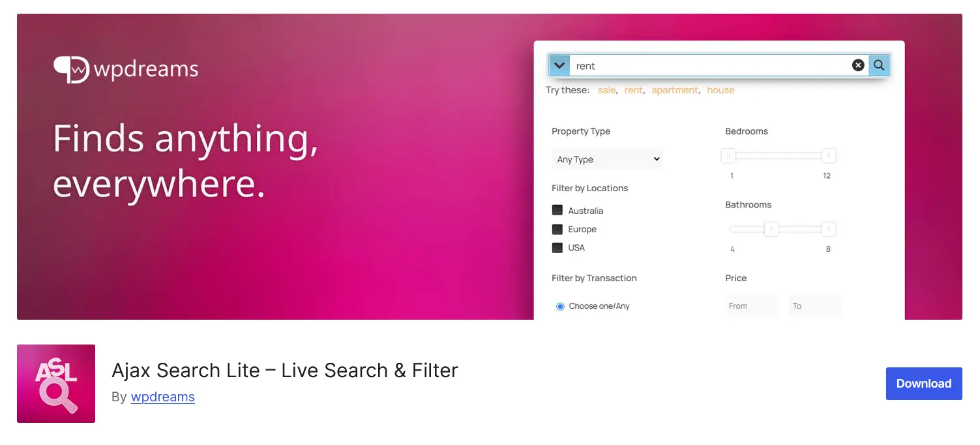This screenshot has width=980, height=445.
Task: Clear the search text with the X icon
Action: [x=858, y=65]
